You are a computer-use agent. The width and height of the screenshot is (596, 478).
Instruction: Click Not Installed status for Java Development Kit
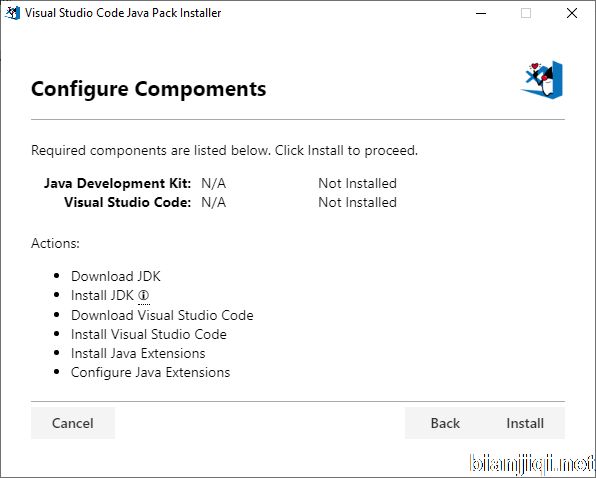[x=357, y=184]
